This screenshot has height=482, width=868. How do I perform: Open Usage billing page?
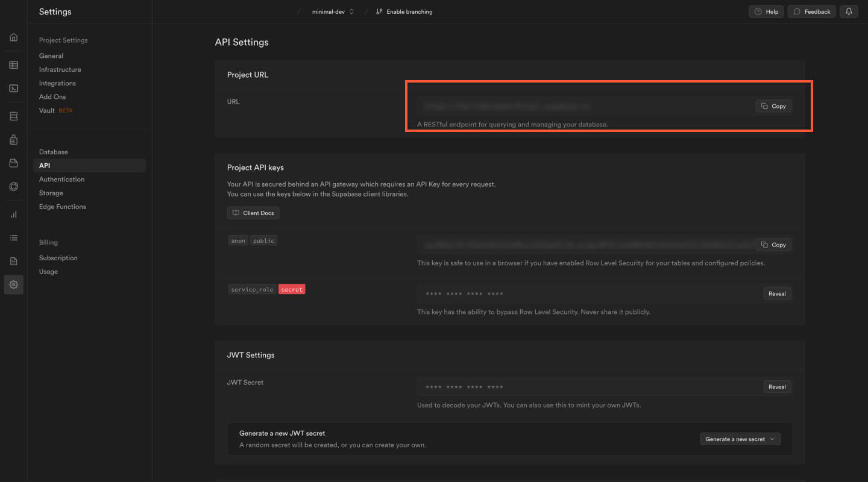48,272
